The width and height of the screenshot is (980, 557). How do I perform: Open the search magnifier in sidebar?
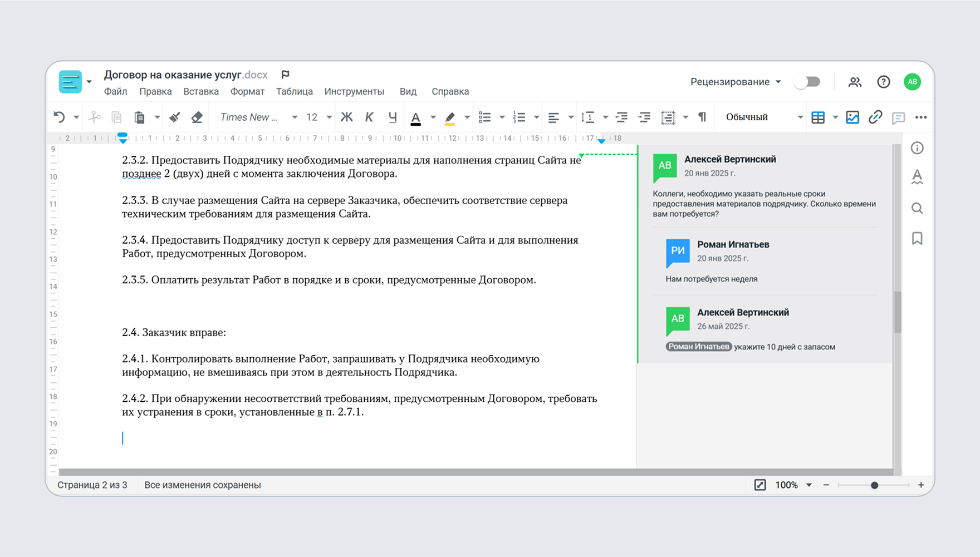917,208
